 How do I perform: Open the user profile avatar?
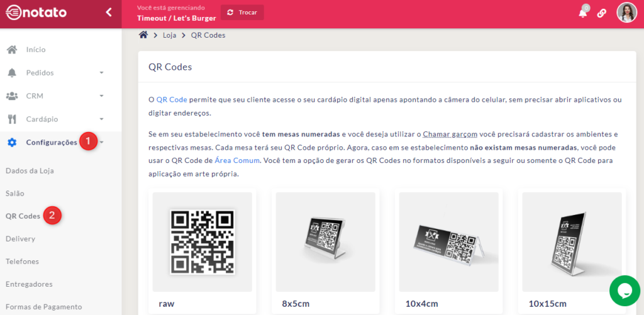coord(626,13)
